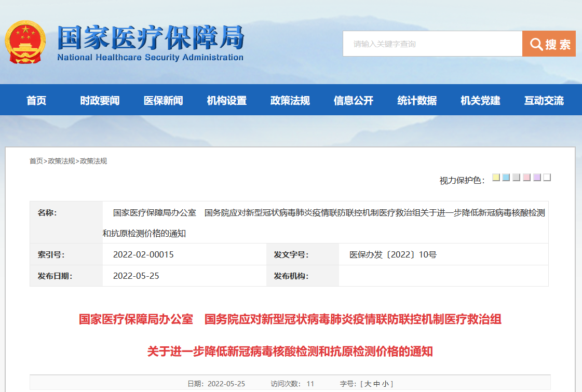Select the gray eye-protection color swatch
This screenshot has width=582, height=392.
516,178
